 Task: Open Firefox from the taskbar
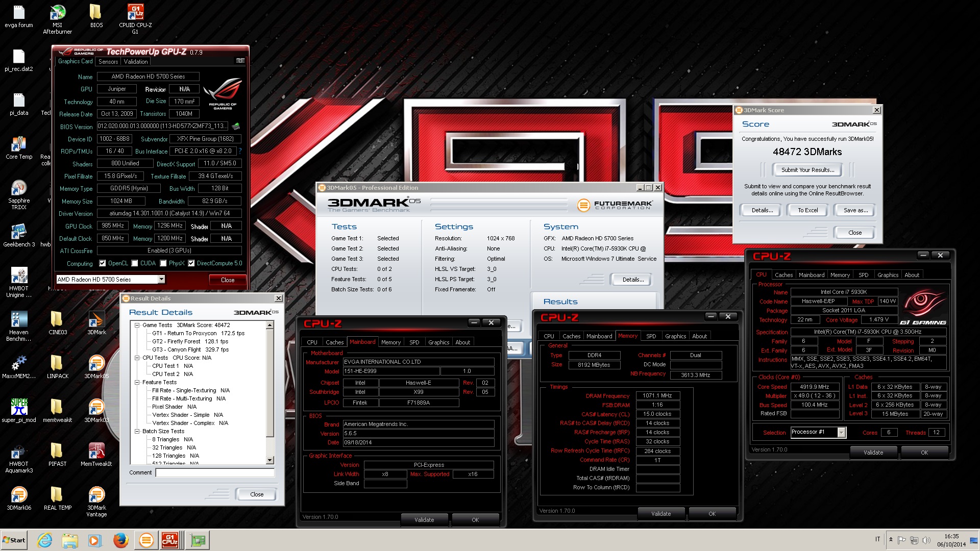point(120,540)
